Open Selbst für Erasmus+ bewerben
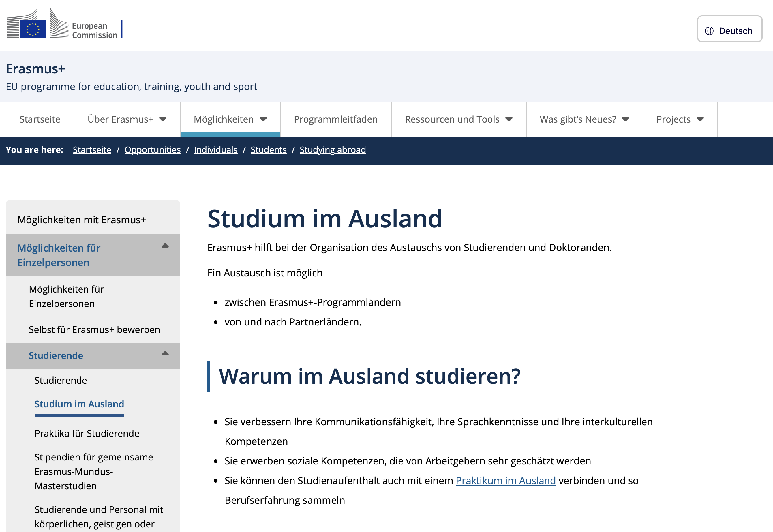The height and width of the screenshot is (532, 773). 94,329
